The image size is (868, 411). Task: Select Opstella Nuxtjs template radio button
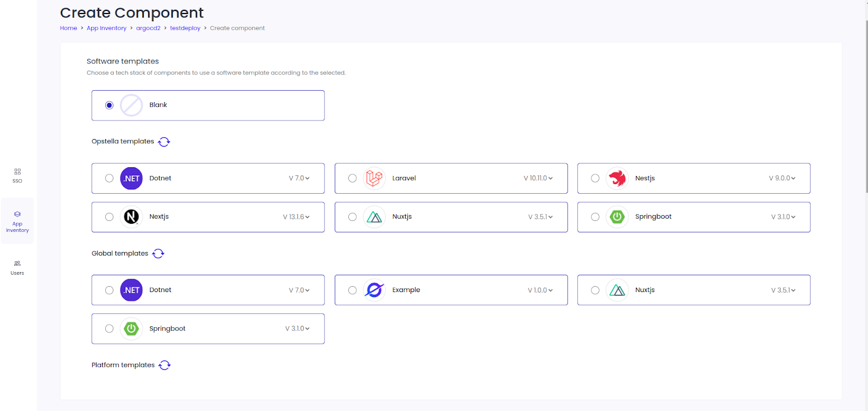[x=352, y=217]
